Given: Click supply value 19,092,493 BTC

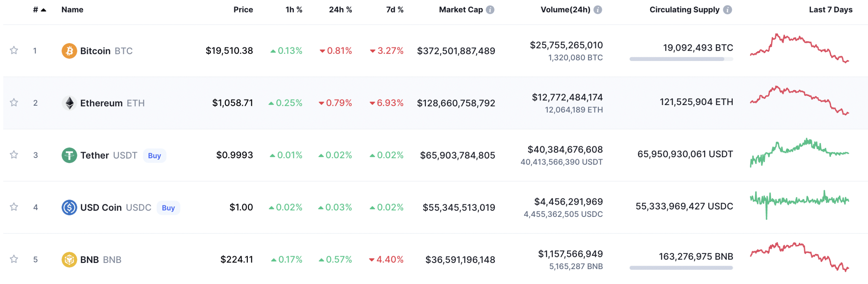Looking at the screenshot, I should 698,48.
